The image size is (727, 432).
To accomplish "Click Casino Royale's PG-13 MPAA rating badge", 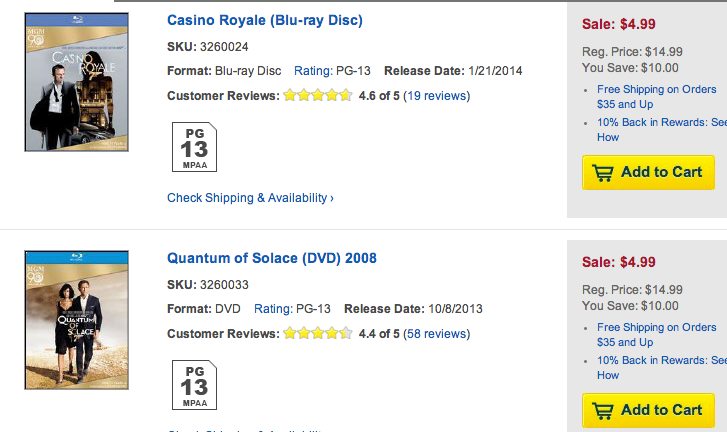I will tap(194, 146).
